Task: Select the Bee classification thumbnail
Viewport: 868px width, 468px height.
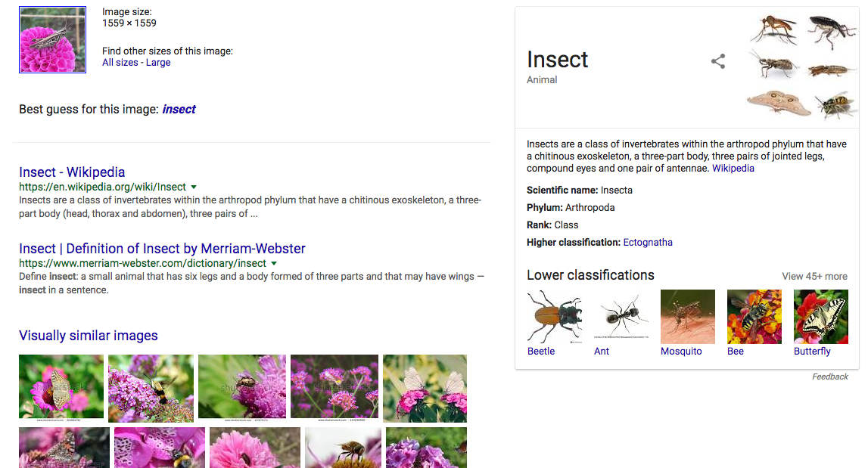Action: (x=754, y=317)
